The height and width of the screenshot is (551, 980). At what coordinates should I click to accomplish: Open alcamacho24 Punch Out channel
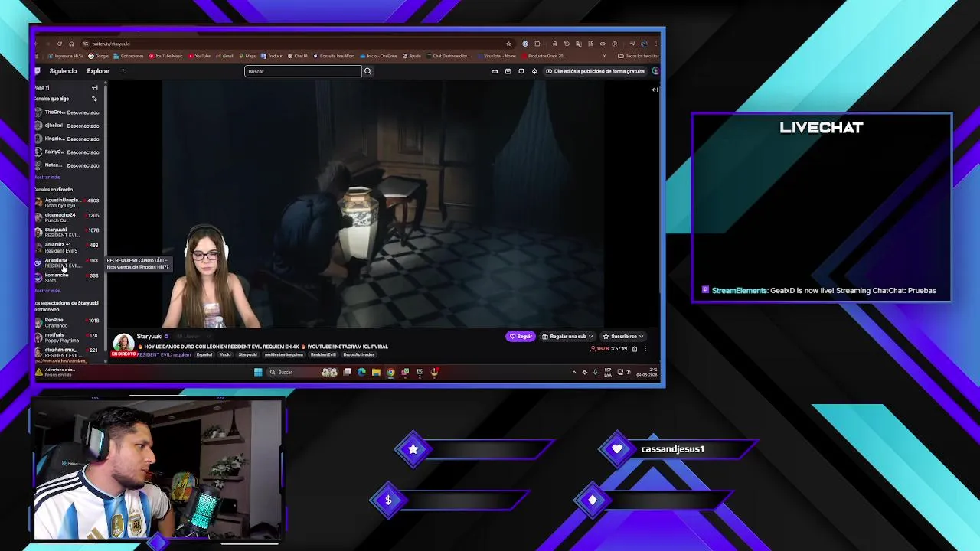click(x=67, y=217)
